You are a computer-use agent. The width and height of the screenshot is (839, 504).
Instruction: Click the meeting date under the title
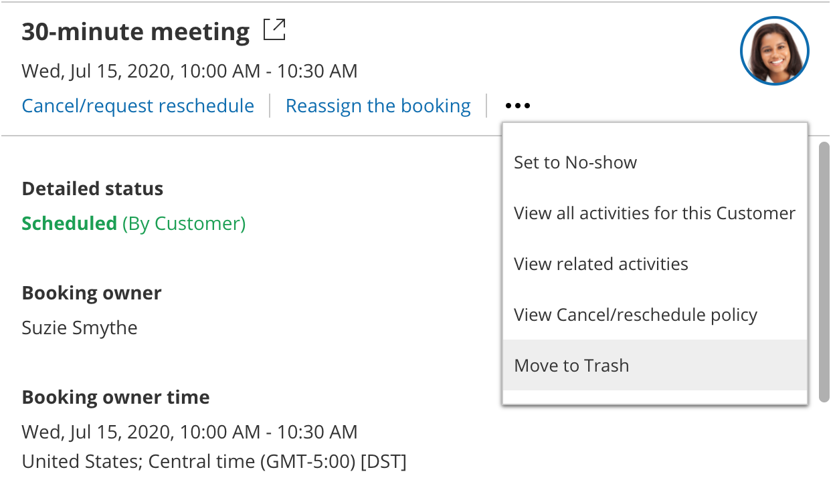(189, 71)
